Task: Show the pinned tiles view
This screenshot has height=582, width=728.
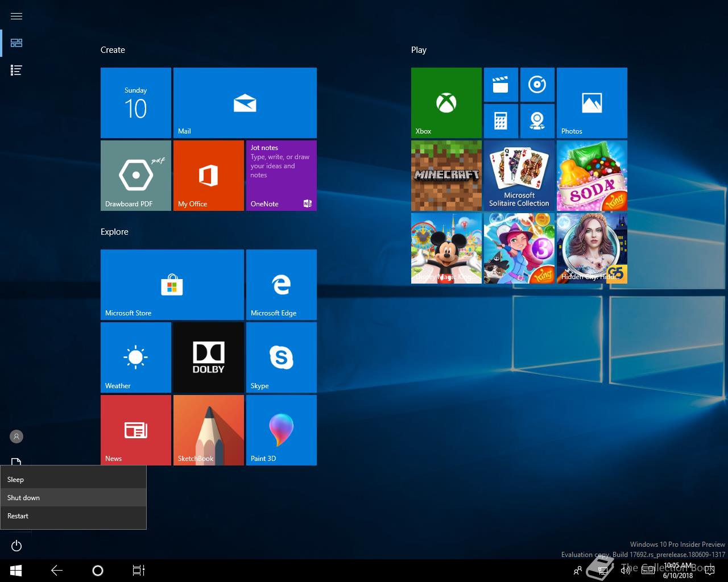Action: [x=16, y=43]
